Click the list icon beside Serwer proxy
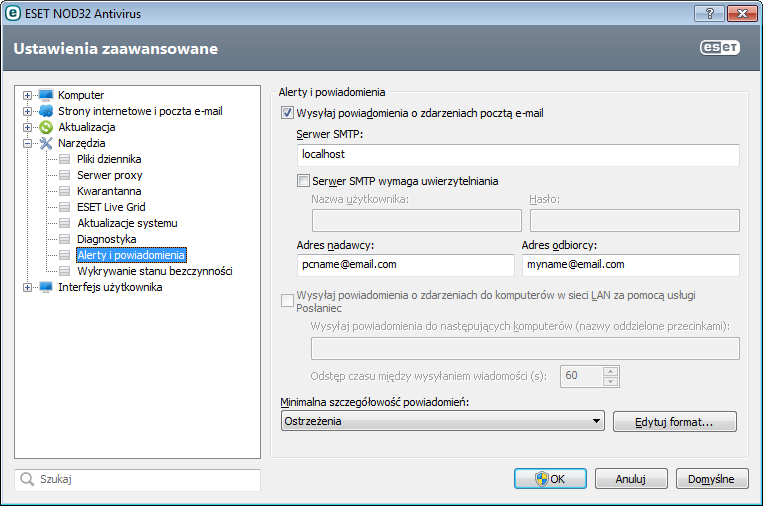 click(64, 175)
